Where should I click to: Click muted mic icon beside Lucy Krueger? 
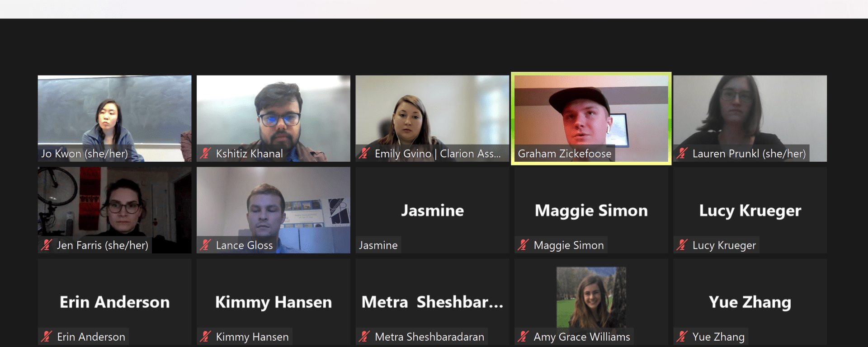pos(682,245)
